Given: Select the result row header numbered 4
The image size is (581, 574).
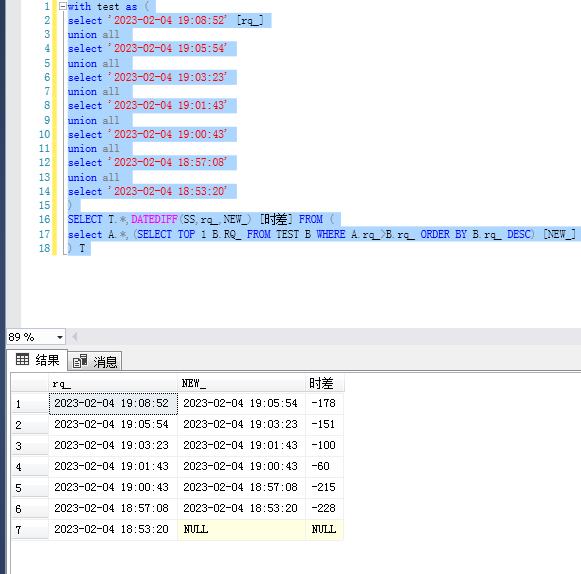Looking at the screenshot, I should [30, 467].
